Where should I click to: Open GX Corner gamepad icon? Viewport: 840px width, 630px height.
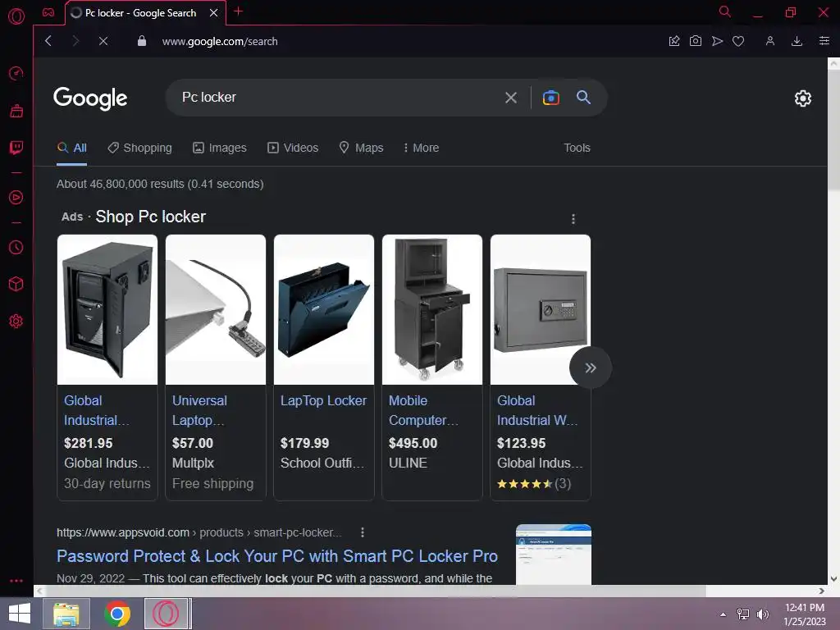[48, 12]
